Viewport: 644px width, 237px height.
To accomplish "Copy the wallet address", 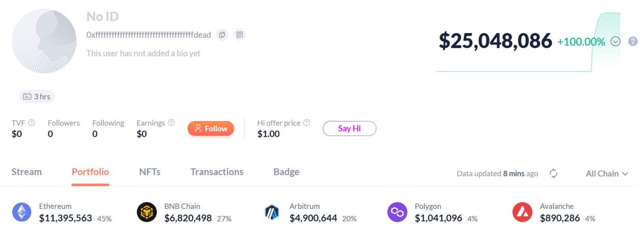I will pyautogui.click(x=222, y=35).
